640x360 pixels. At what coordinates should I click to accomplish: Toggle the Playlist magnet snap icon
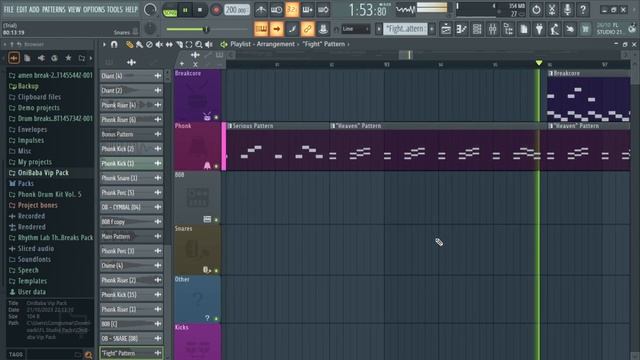(114, 44)
